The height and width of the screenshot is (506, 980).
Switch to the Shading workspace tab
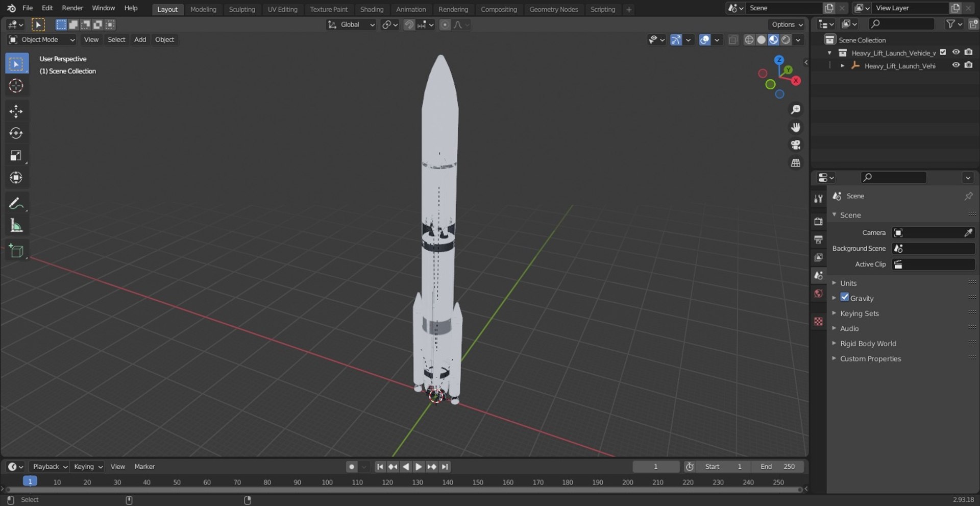pyautogui.click(x=372, y=9)
